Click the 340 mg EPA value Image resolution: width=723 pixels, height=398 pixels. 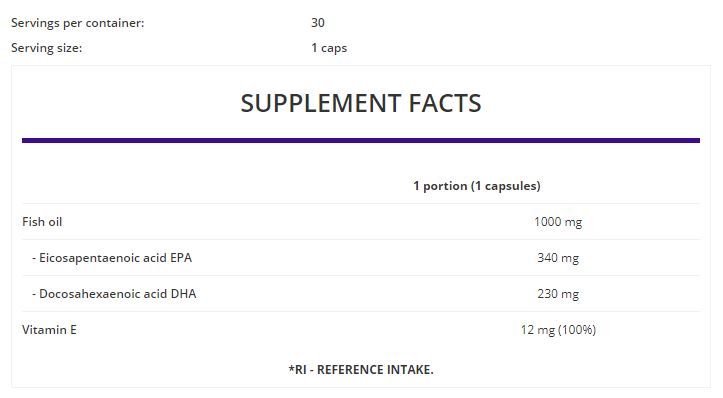(x=558, y=258)
